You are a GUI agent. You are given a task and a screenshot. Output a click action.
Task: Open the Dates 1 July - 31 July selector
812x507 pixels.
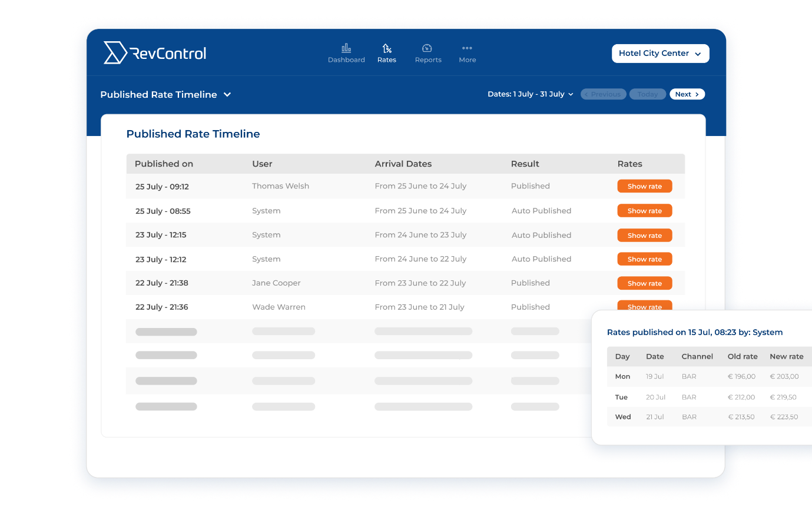click(x=530, y=94)
